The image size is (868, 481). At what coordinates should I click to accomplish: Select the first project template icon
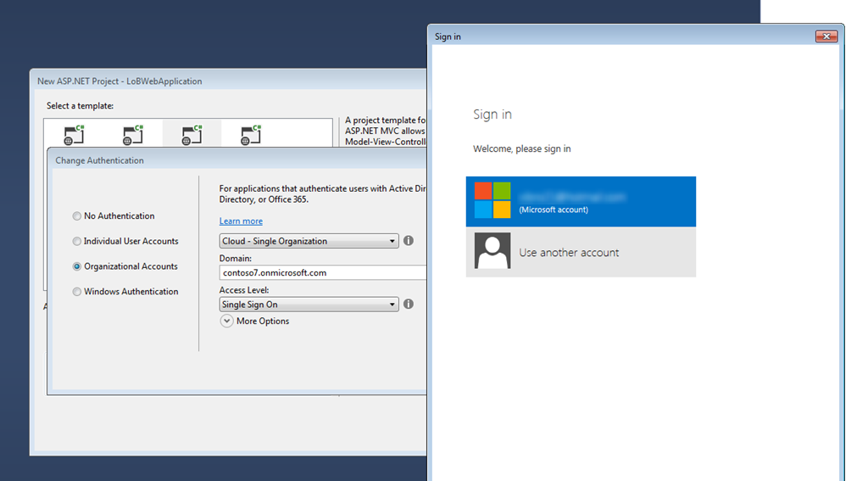(74, 135)
